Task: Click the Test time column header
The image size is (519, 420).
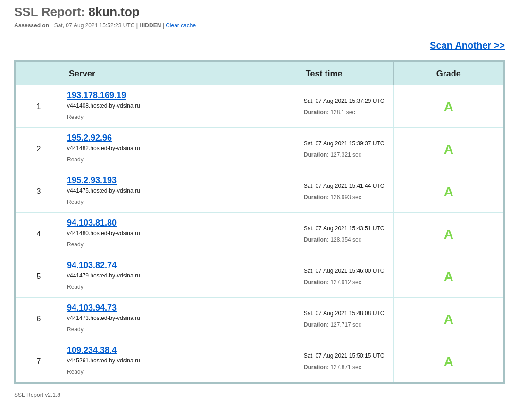Action: [346, 74]
